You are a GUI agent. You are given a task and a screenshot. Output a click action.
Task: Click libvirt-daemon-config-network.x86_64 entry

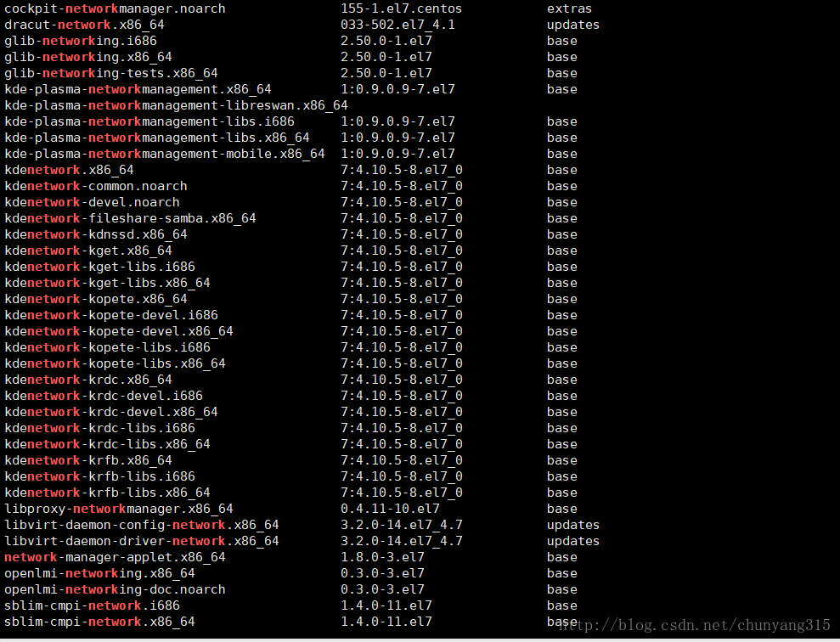[141, 525]
